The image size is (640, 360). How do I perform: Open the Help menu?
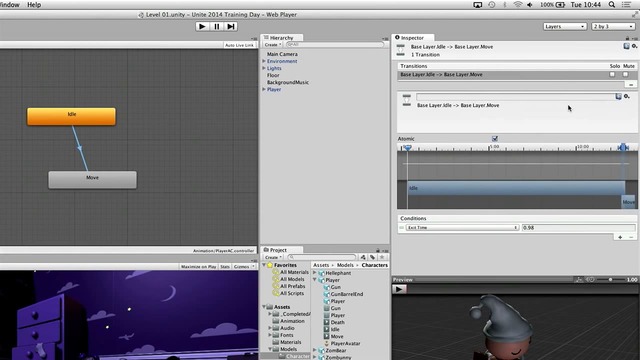click(x=34, y=4)
